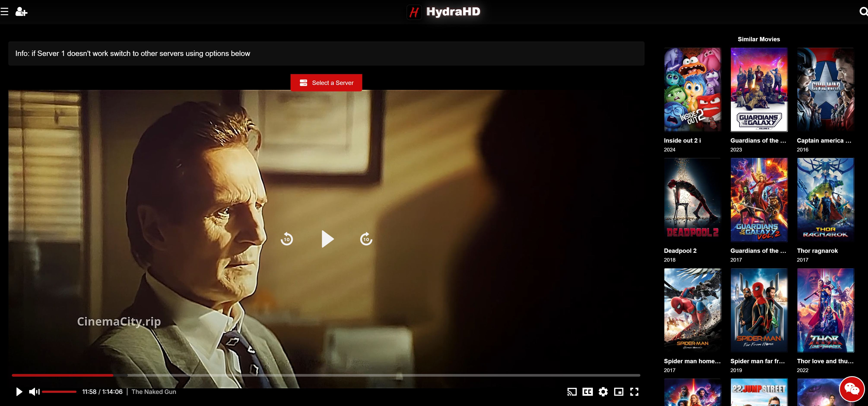The image size is (868, 406).
Task: Click the 'Thor love and thu...' title
Action: (825, 361)
